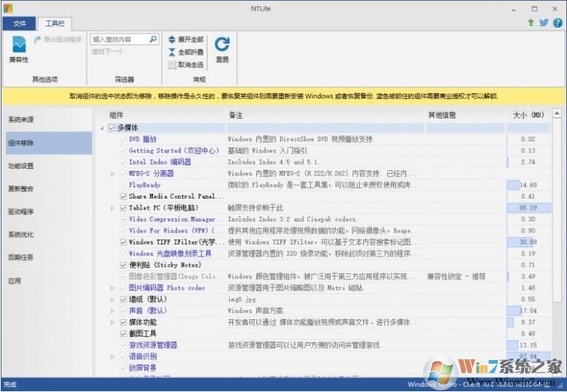Collapse the 多媒体 tree node

103,128
